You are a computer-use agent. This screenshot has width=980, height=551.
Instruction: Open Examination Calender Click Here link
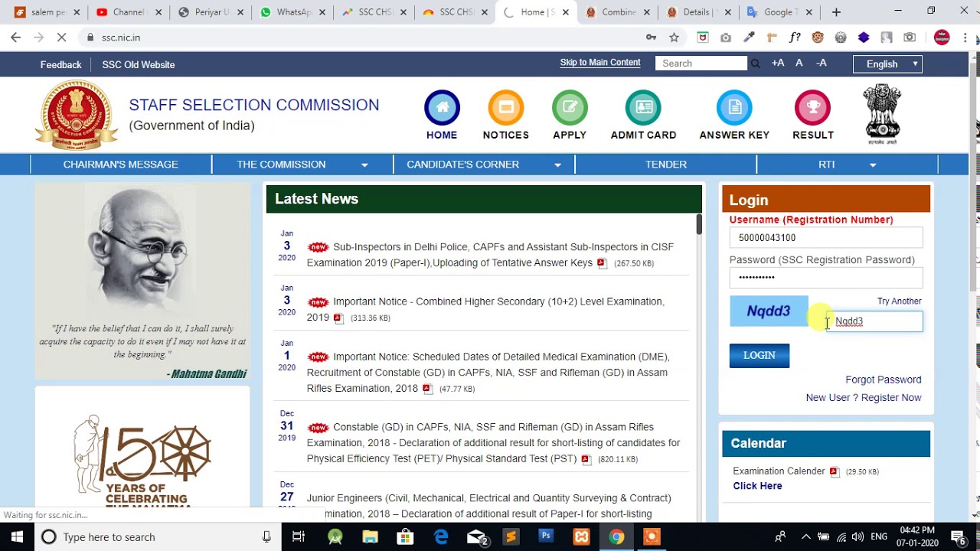[x=757, y=486]
